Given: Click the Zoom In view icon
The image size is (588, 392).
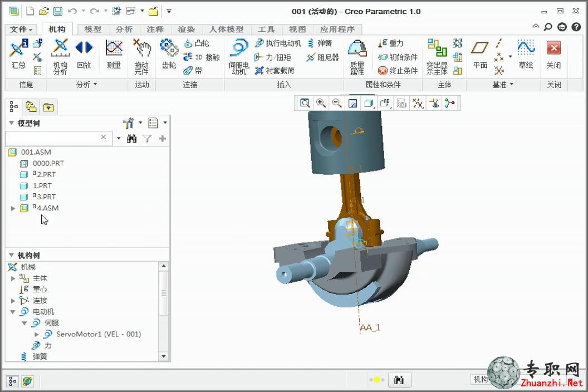Looking at the screenshot, I should 321,103.
